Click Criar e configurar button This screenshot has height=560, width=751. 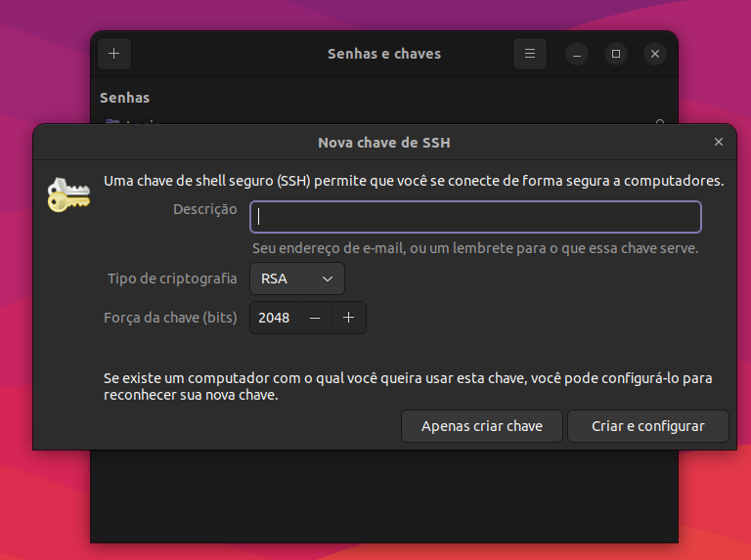pos(648,426)
